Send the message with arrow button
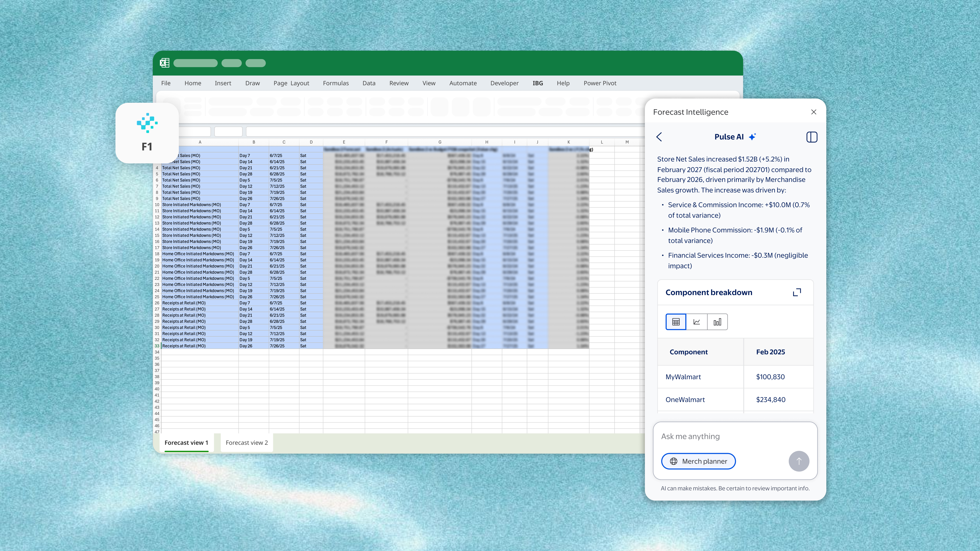This screenshot has width=980, height=551. click(799, 461)
